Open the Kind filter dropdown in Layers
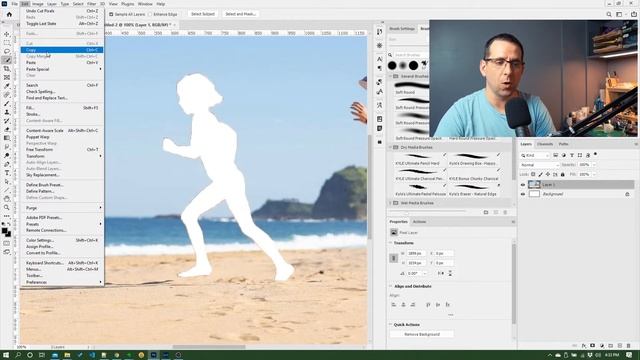 click(535, 156)
